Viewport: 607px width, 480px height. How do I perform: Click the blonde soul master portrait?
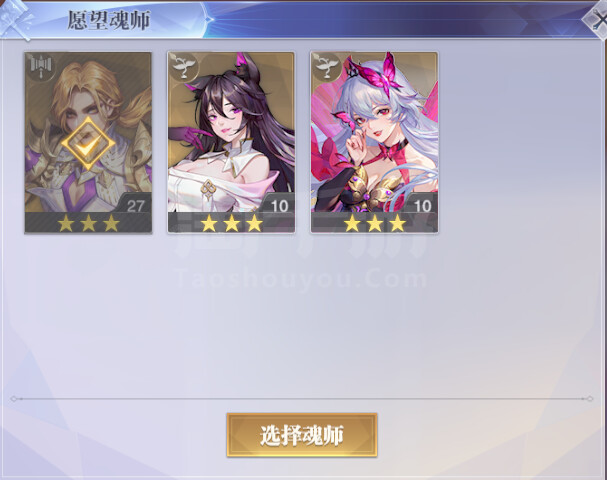click(88, 142)
